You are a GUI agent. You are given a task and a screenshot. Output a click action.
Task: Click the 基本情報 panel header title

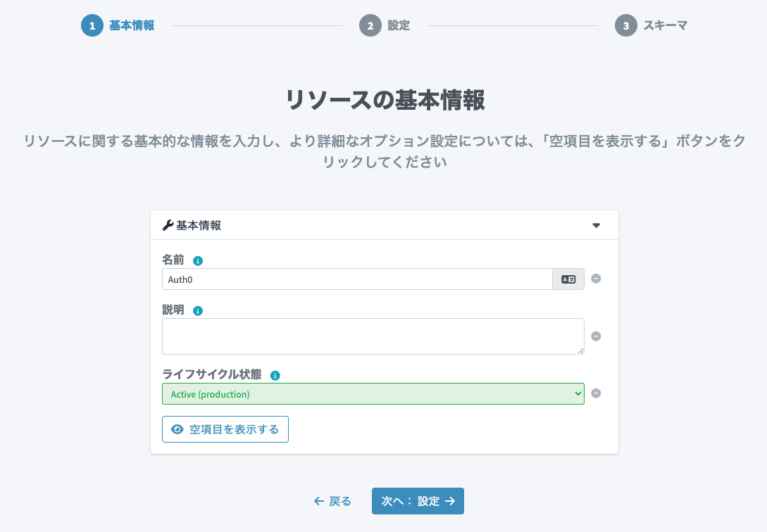coord(199,225)
